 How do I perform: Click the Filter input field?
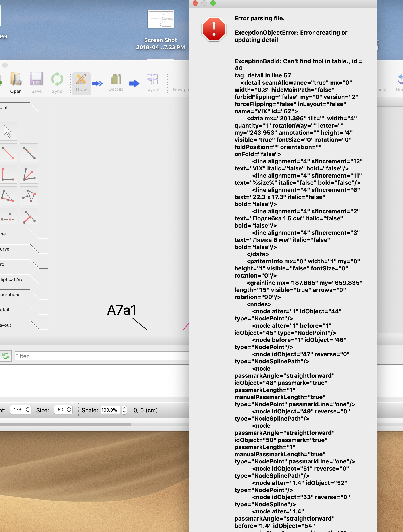101,356
